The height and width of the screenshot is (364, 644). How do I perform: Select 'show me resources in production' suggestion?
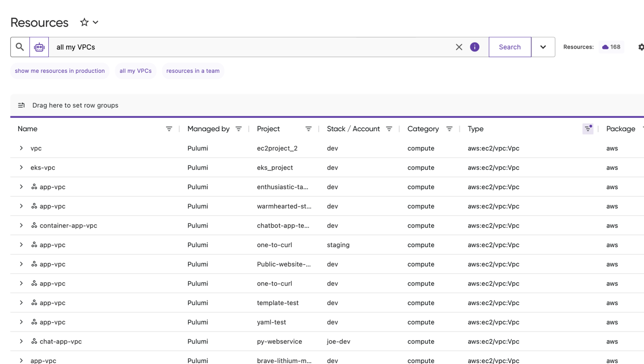point(60,71)
